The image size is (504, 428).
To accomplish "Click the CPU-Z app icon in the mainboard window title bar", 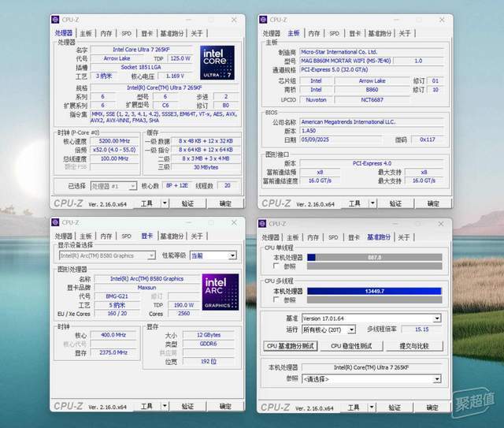I will click(x=263, y=20).
